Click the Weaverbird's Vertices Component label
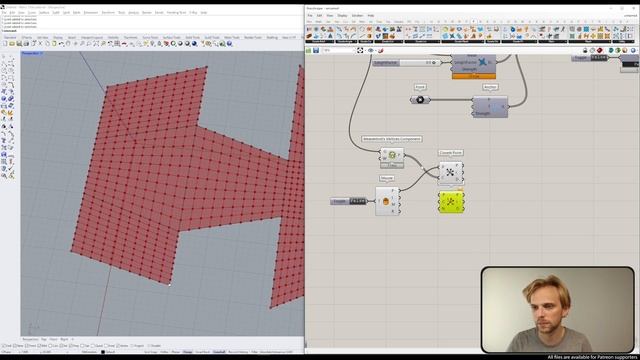640x360 pixels. 392,139
